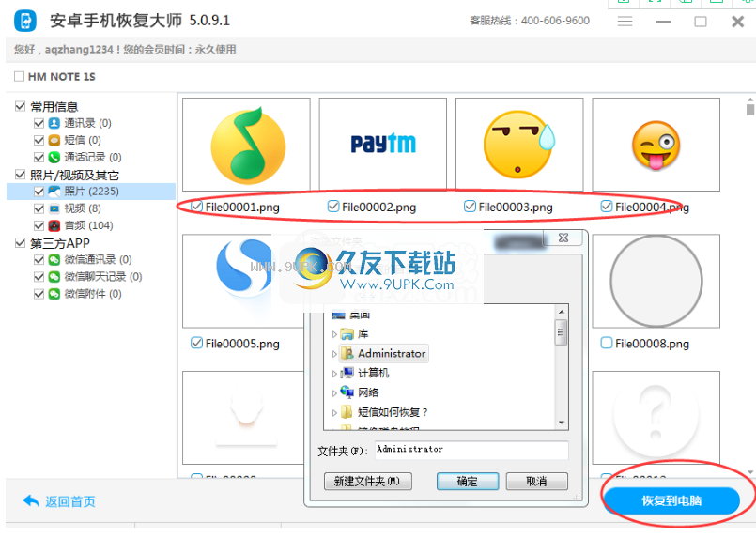This screenshot has height=538, width=756.
Task: Uncheck the File00002.png checkbox
Action: [333, 207]
